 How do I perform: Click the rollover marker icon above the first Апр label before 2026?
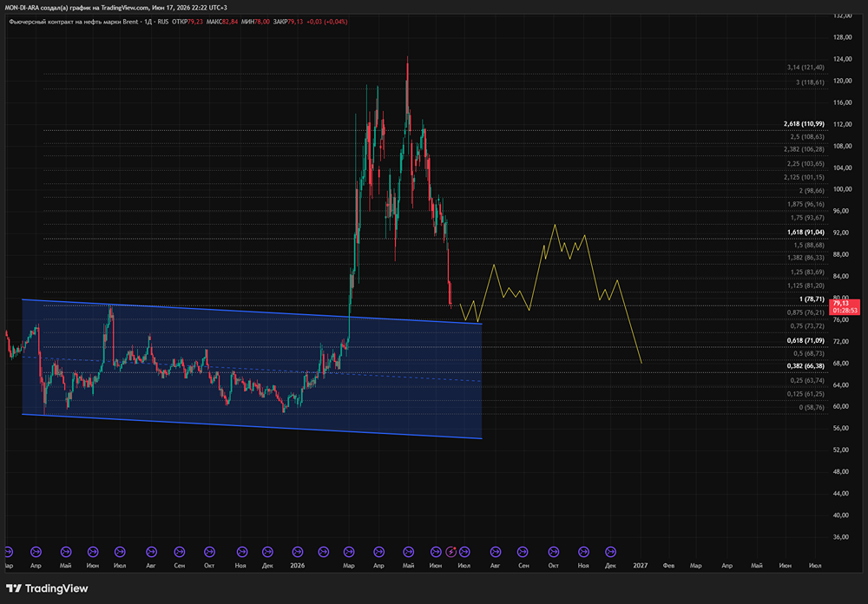point(36,551)
